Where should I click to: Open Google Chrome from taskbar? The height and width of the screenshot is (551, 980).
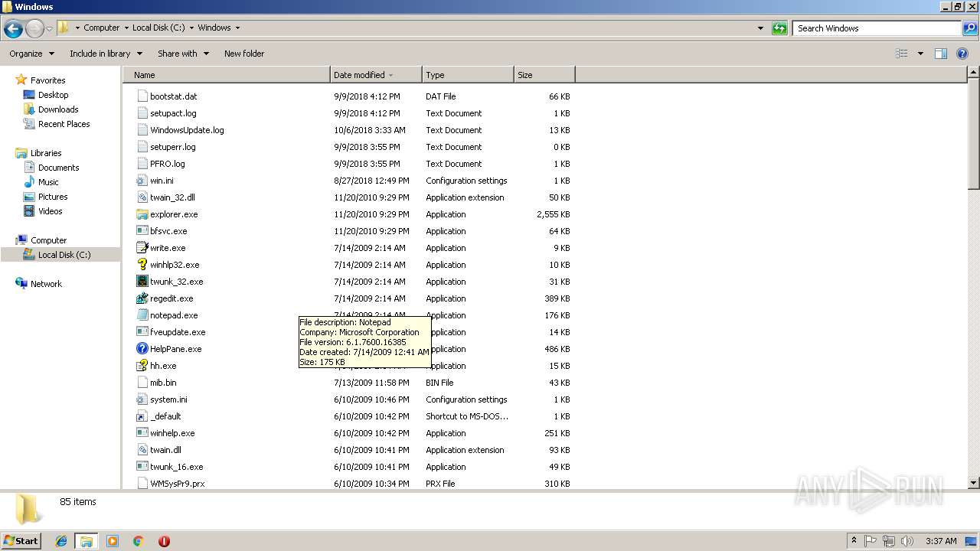[x=139, y=541]
